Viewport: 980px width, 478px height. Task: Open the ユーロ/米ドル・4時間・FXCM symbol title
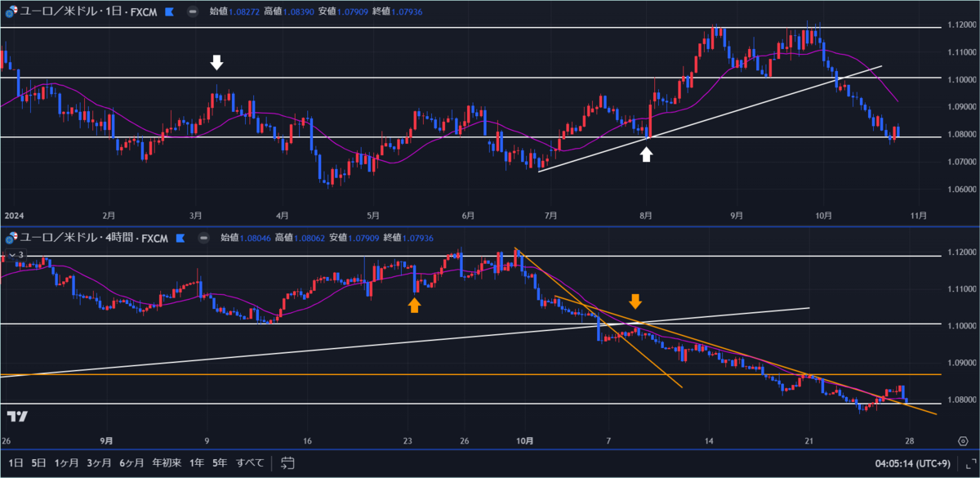point(93,238)
